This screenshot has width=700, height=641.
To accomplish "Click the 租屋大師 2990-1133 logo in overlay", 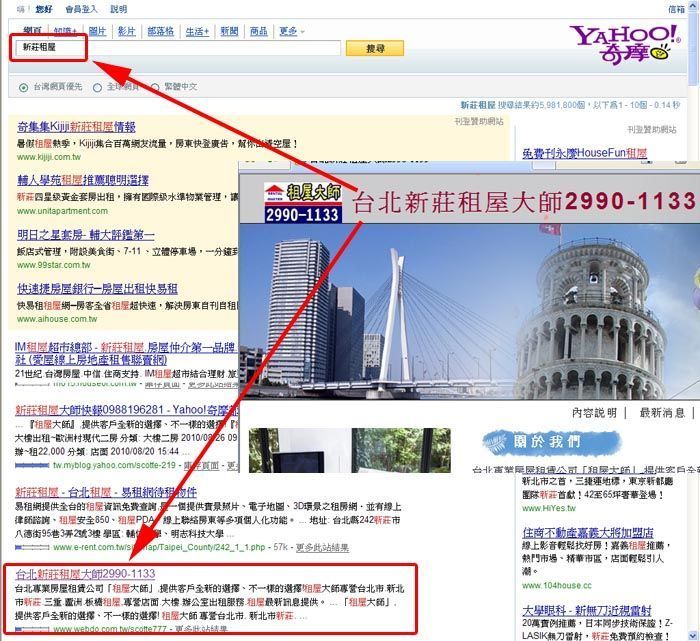I will click(x=303, y=202).
